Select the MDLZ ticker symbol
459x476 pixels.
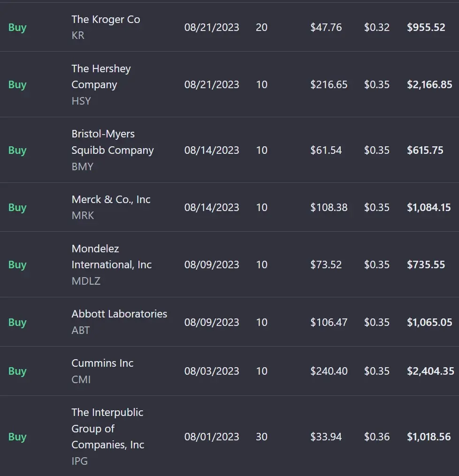86,281
